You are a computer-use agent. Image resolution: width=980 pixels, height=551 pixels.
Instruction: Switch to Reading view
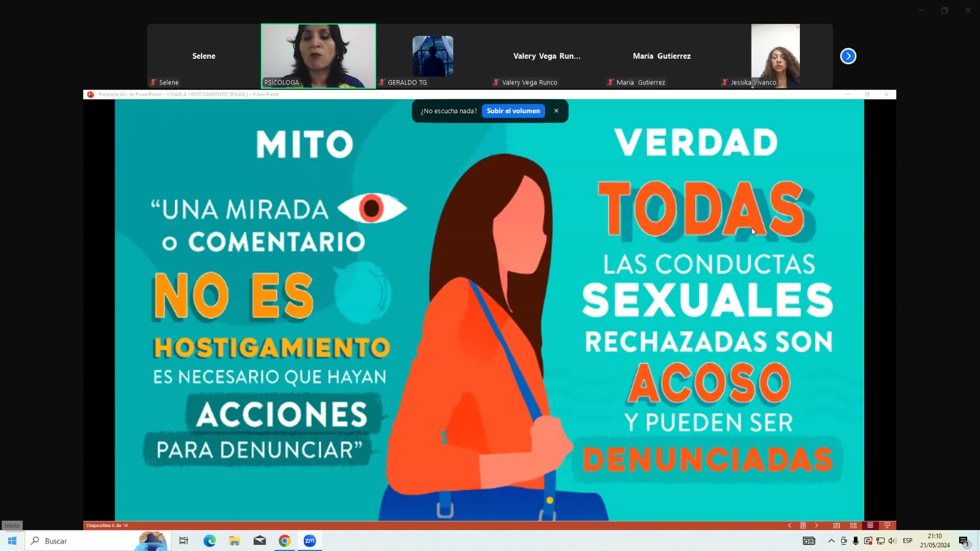click(870, 525)
